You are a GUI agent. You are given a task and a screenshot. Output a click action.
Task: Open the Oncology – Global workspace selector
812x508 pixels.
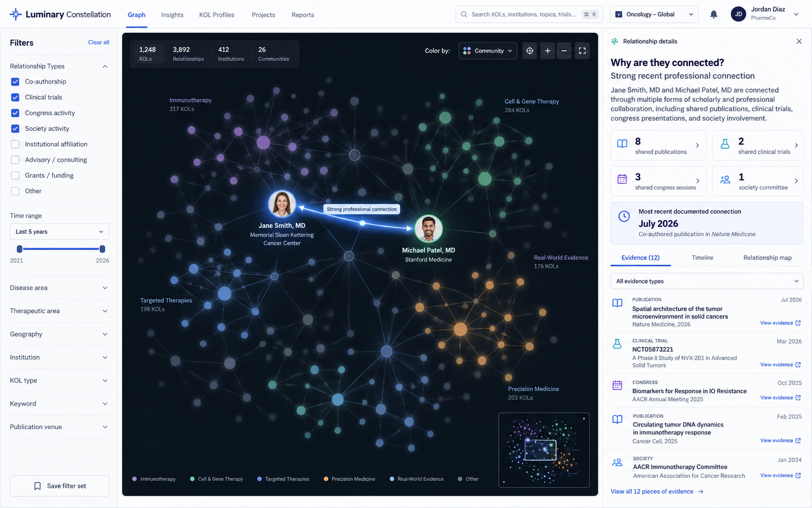pos(654,14)
